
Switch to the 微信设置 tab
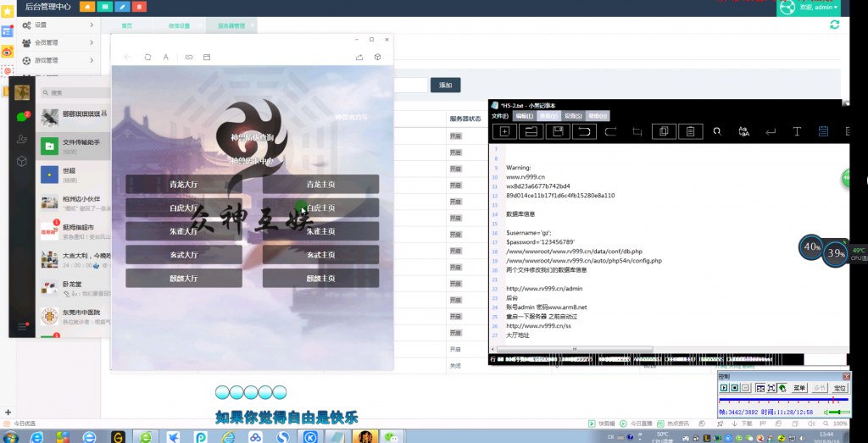click(179, 25)
